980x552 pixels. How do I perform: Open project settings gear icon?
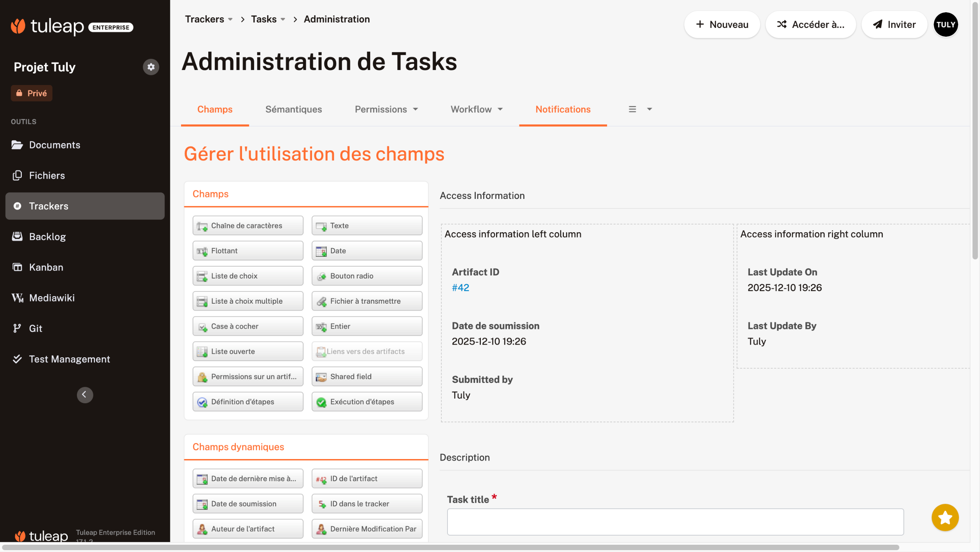[x=151, y=67]
